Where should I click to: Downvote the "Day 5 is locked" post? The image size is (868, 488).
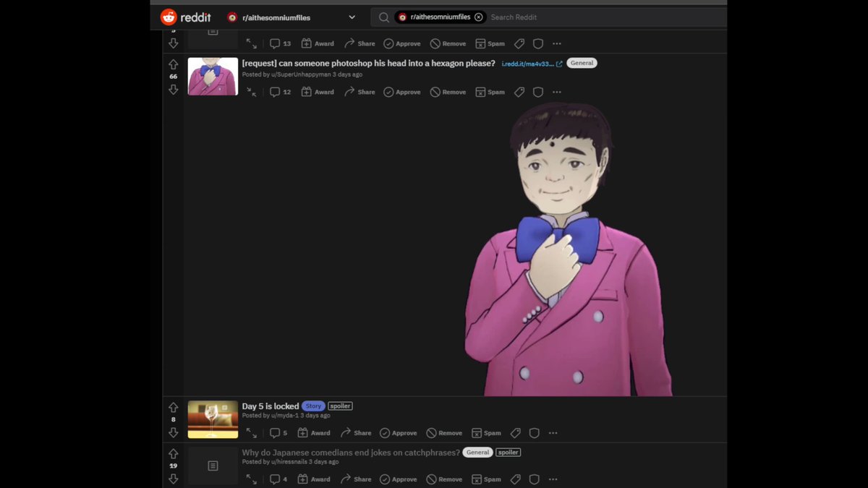pyautogui.click(x=173, y=432)
